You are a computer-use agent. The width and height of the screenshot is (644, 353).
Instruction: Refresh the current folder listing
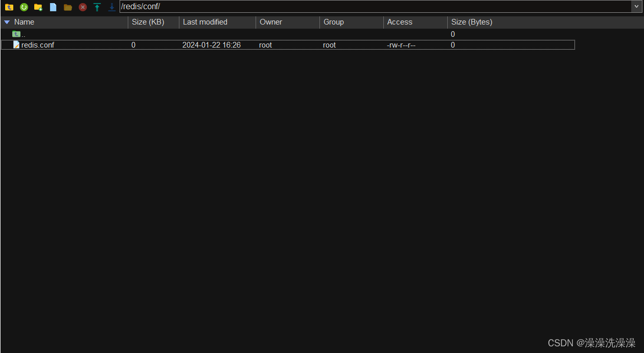24,7
